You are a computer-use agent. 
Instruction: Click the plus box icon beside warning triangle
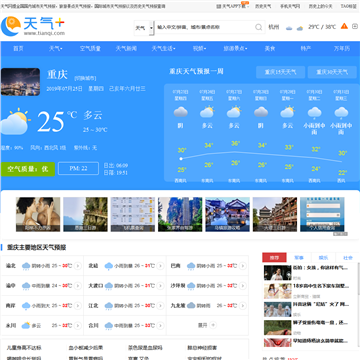tap(355, 26)
